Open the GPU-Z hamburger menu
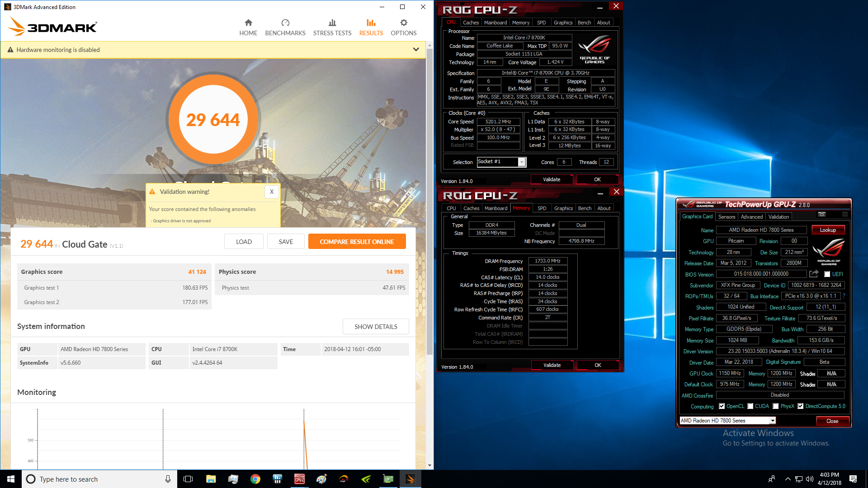Screen dimensions: 868x488 tap(845, 214)
